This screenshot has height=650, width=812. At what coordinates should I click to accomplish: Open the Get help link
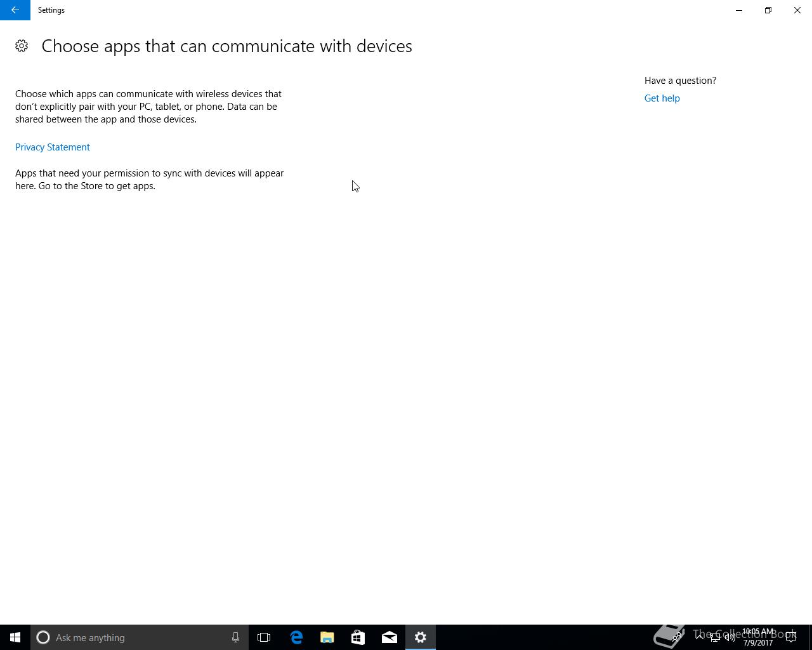pyautogui.click(x=662, y=98)
